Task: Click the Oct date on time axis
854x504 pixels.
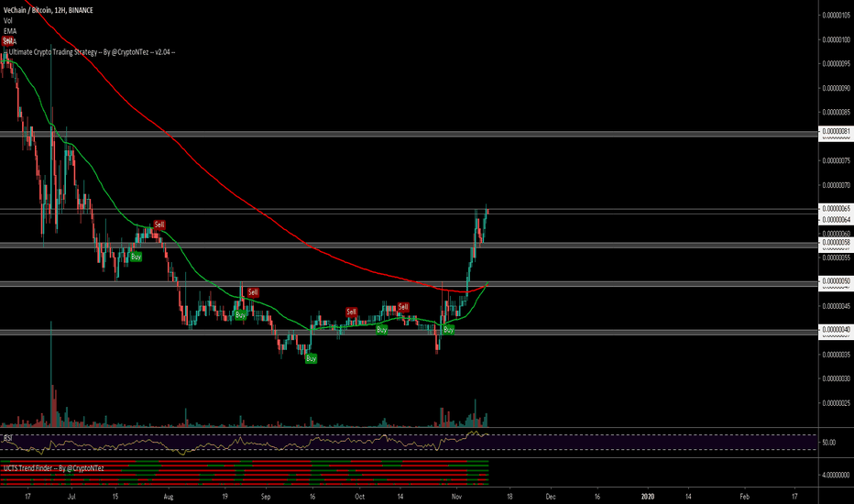Action: (359, 497)
